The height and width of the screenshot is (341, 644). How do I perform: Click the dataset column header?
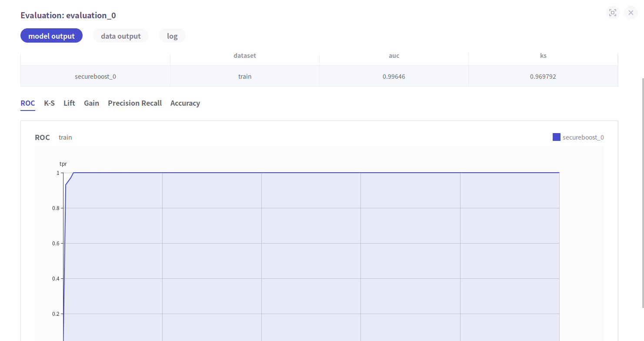coord(245,55)
